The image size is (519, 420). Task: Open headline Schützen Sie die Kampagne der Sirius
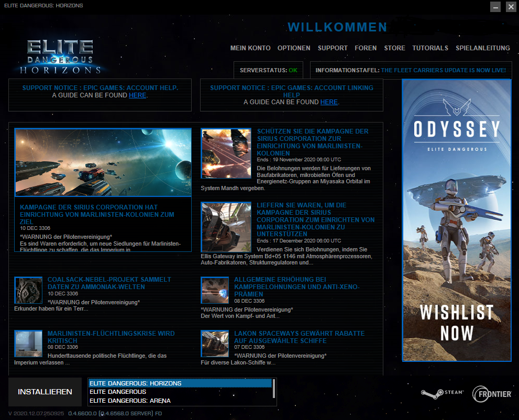(x=313, y=142)
